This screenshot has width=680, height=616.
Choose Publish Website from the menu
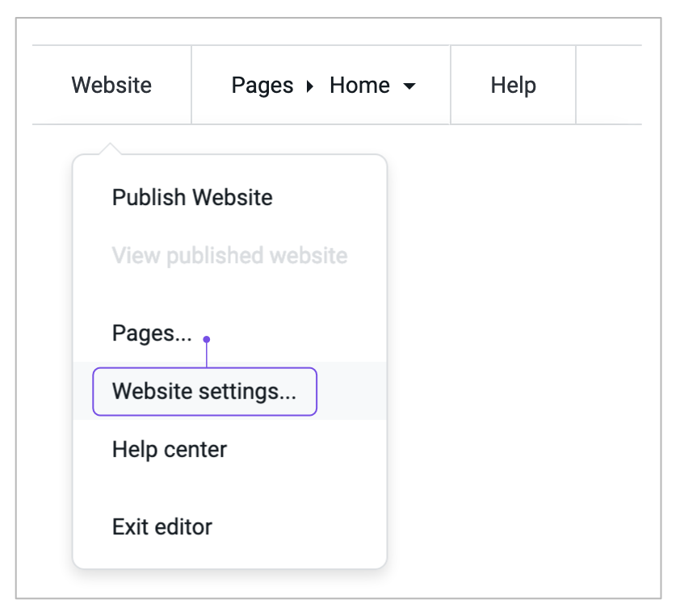point(192,198)
